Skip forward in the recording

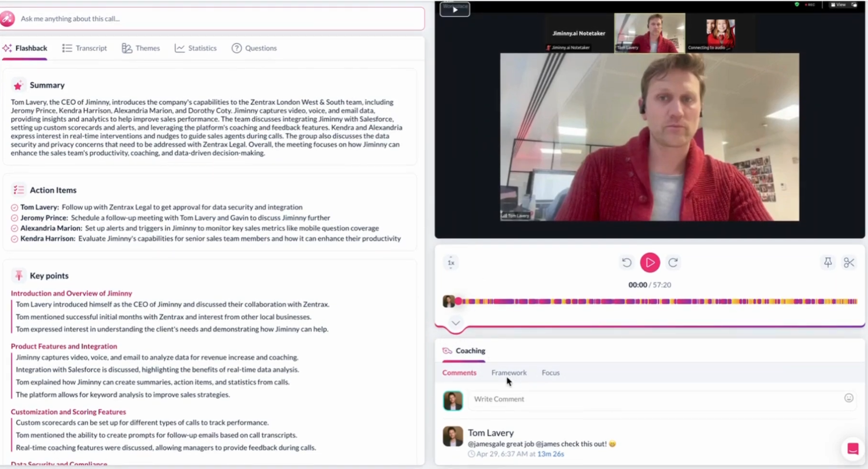point(673,262)
